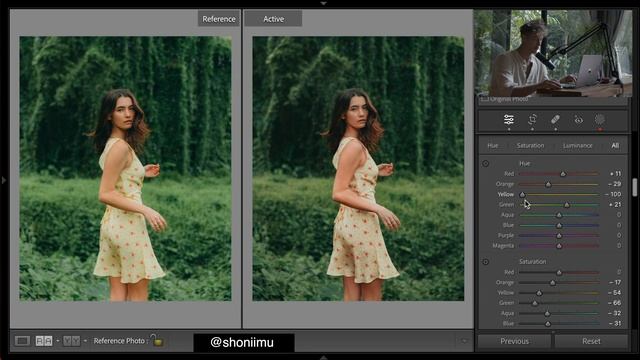The height and width of the screenshot is (360, 640).
Task: Click Hue Yellow value -100
Action: [613, 194]
